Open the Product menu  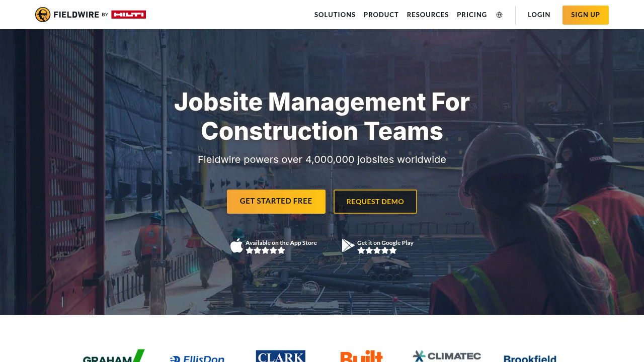(x=381, y=15)
